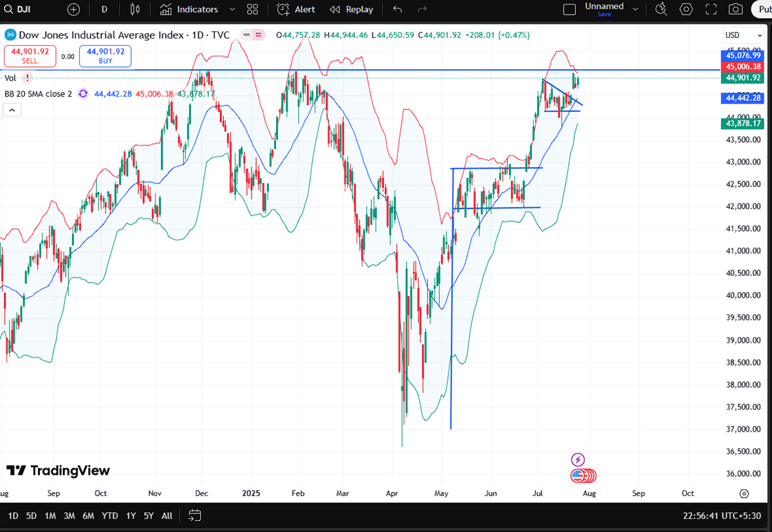772x532 pixels.
Task: Select the 3M date range
Action: pyautogui.click(x=69, y=516)
